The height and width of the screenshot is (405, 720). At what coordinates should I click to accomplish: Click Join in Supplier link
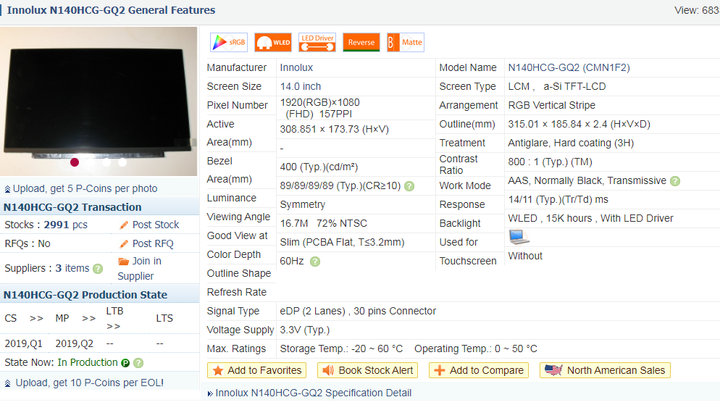pos(140,269)
